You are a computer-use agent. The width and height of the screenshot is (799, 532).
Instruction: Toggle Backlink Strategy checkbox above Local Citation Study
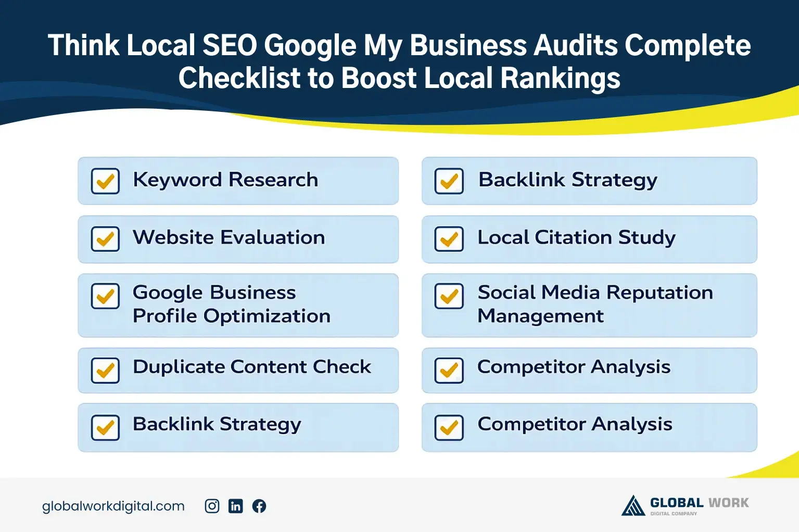click(x=449, y=181)
